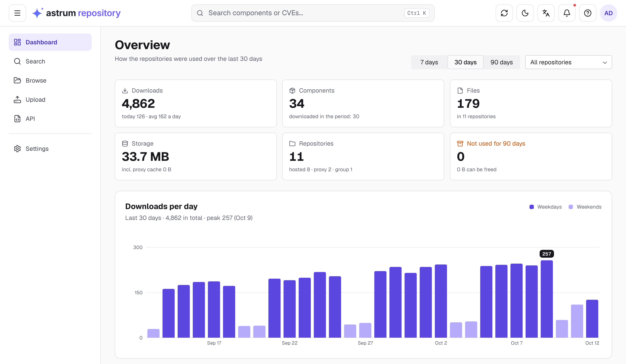Click the Not used for 90 days archive icon

[x=460, y=143]
